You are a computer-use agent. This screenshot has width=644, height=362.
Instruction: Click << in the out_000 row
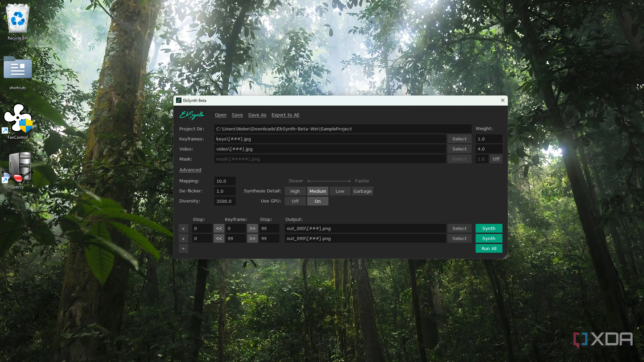(x=219, y=229)
